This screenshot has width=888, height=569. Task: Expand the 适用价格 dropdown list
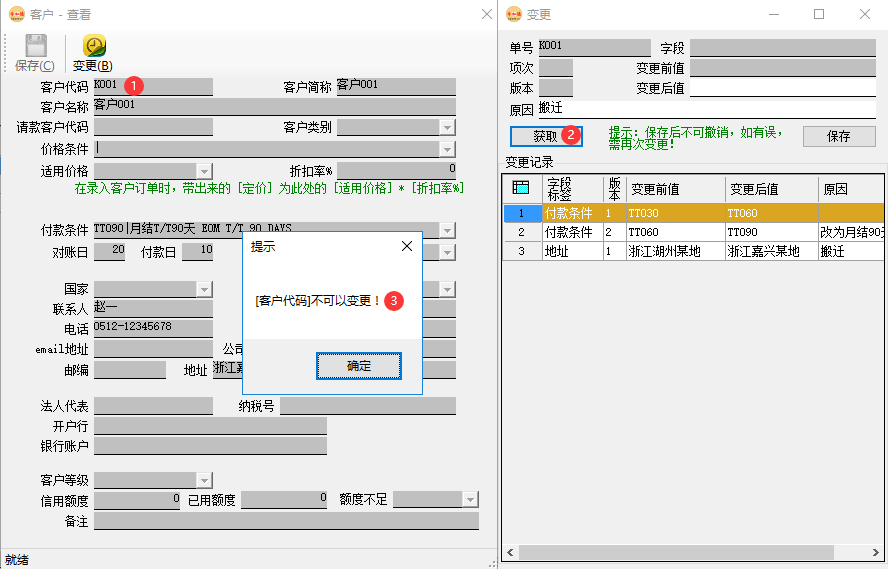coord(204,171)
